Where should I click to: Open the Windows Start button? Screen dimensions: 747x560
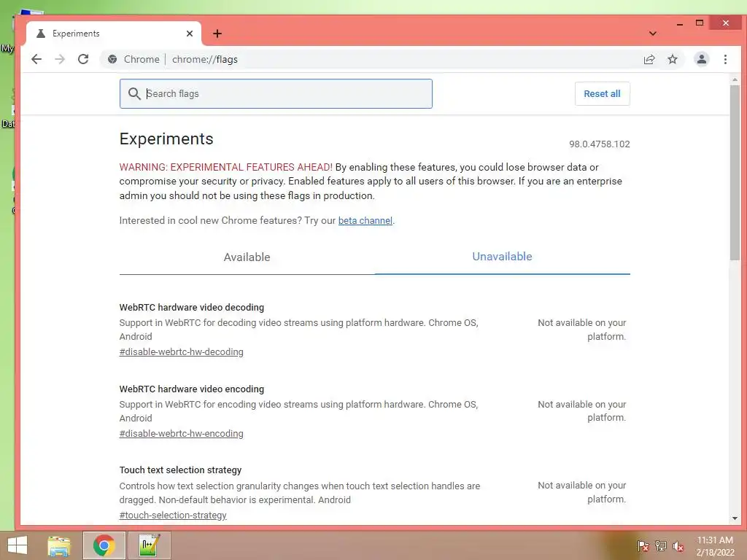point(18,545)
